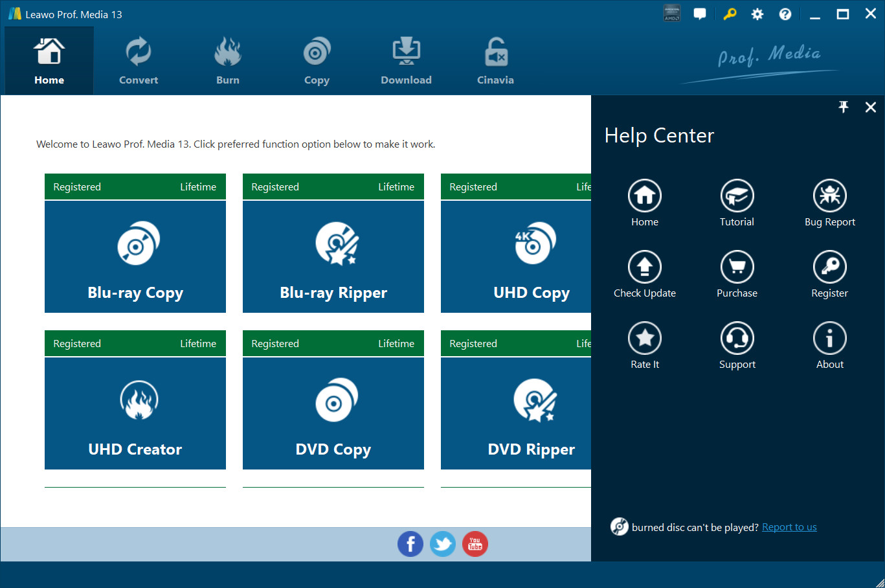Open the Purchase cart icon
The image size is (885, 588).
(x=737, y=267)
